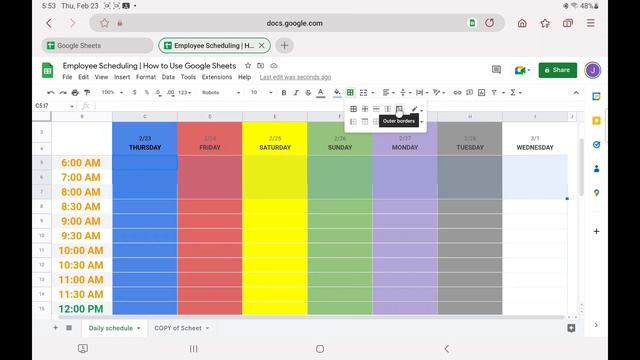640x360 pixels.
Task: Insert a chart from toolbar
Action: [x=482, y=93]
